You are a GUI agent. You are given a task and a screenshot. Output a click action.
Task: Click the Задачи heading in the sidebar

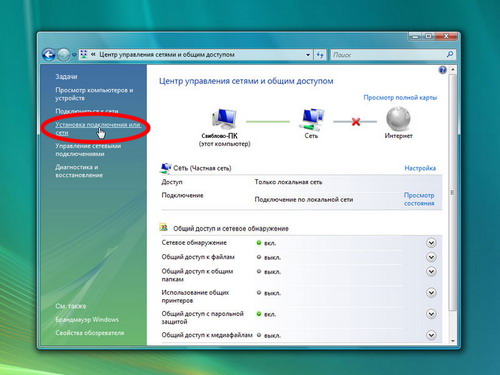pos(66,77)
